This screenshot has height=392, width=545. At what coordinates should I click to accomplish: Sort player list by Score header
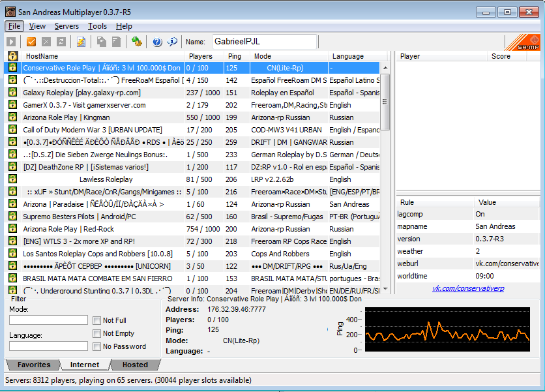click(x=507, y=56)
